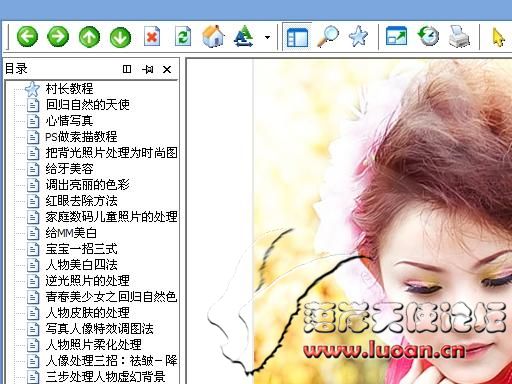
Task: Toggle the contents sidebar panel button
Action: click(297, 37)
